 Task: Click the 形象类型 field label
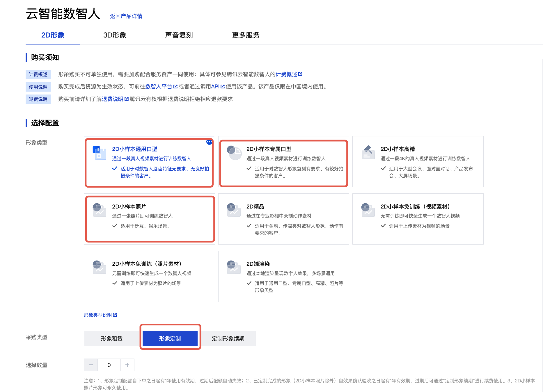tap(36, 142)
